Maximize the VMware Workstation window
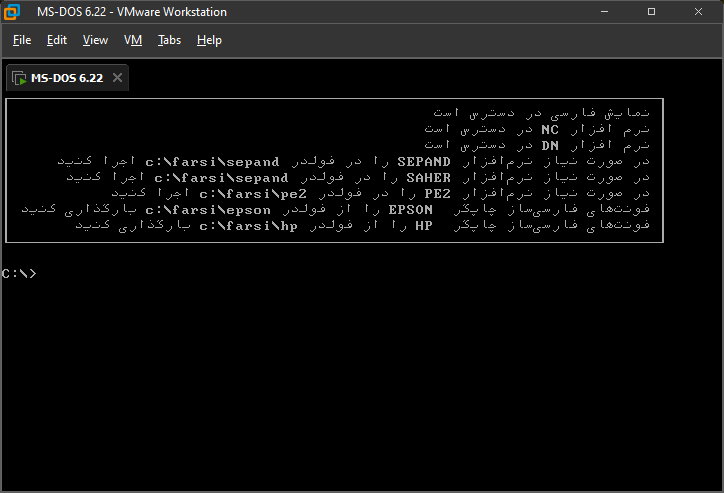Image resolution: width=724 pixels, height=493 pixels. pos(651,12)
